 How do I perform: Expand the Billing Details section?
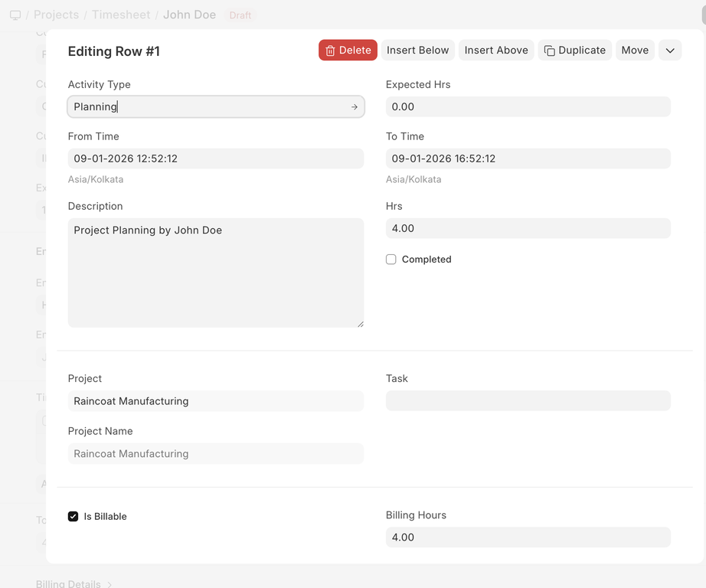click(74, 583)
